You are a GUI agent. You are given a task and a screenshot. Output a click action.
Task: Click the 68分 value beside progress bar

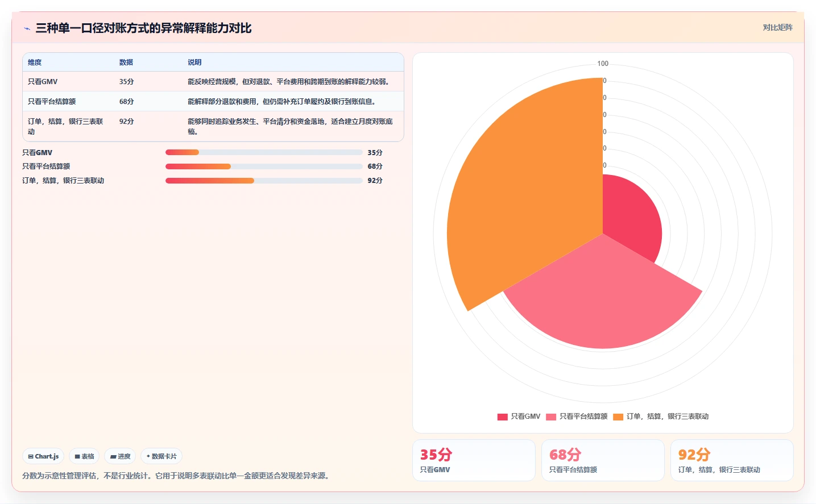[x=375, y=166]
